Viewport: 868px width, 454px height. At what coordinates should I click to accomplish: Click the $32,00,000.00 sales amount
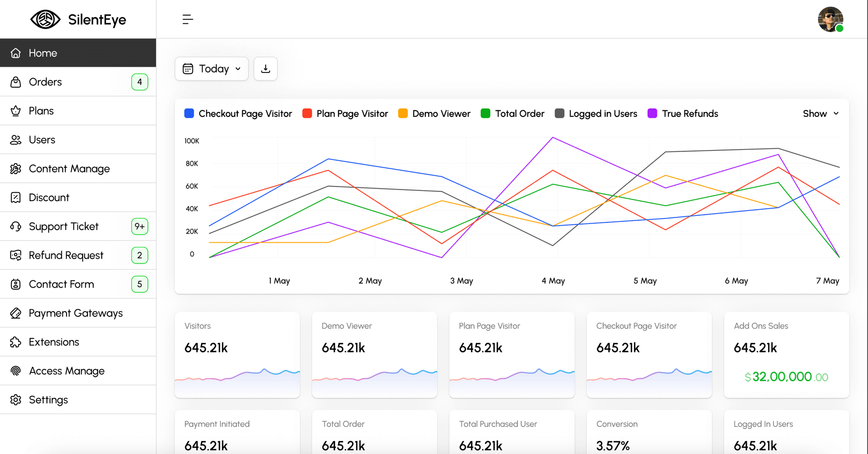coord(786,377)
